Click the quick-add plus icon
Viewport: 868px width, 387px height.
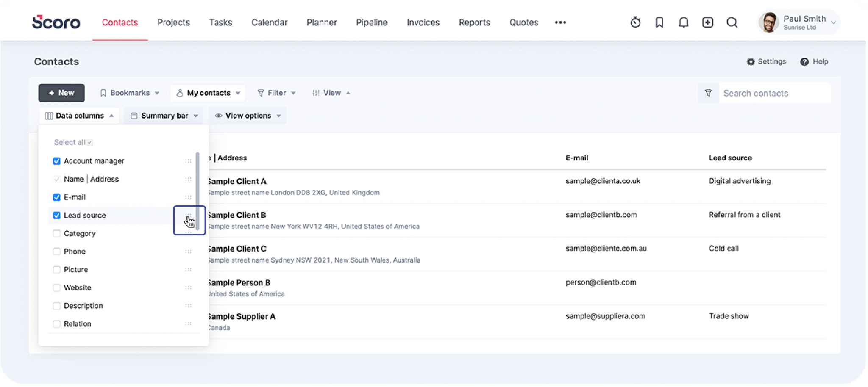pyautogui.click(x=707, y=22)
